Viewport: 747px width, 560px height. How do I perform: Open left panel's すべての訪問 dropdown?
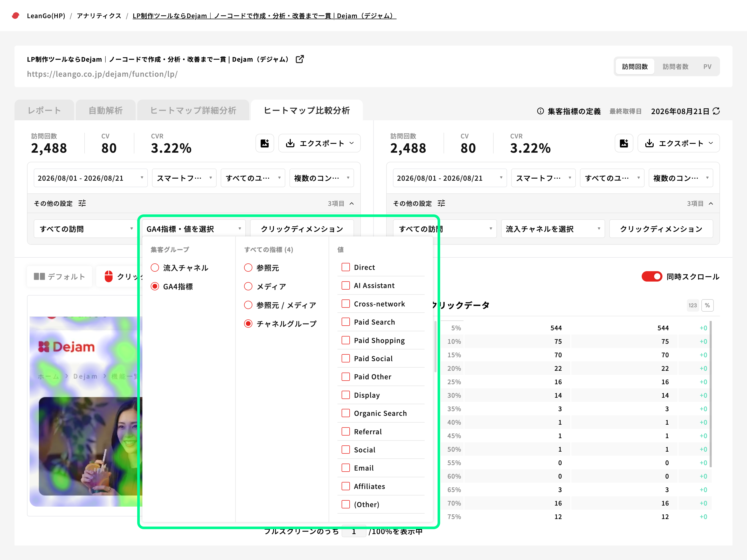coord(85,229)
